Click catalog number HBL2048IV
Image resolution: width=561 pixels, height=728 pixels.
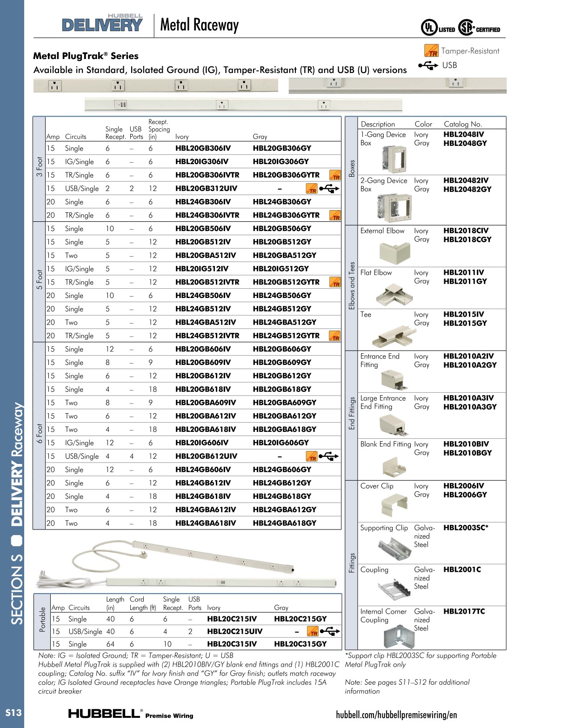pos(462,133)
